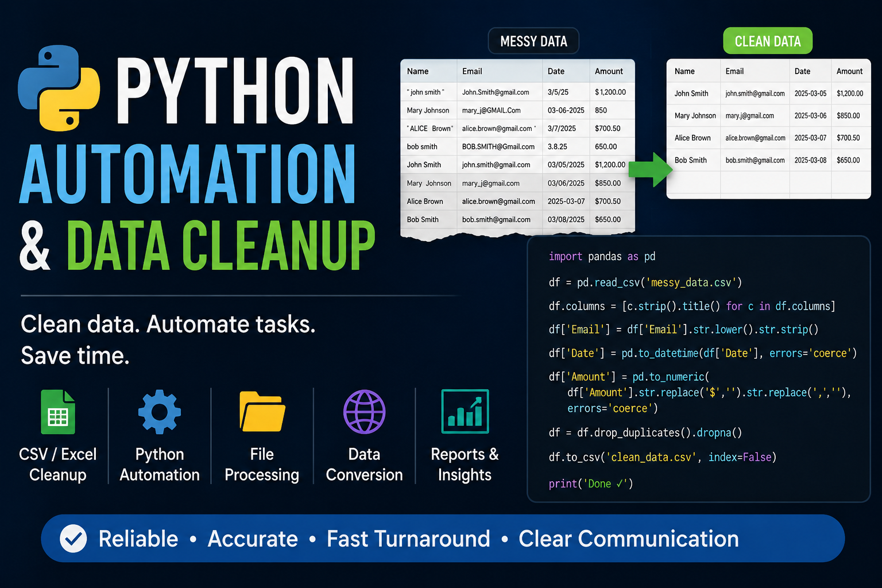Select 'Bob Smith' in the clean data table
The width and height of the screenshot is (882, 588).
(691, 160)
